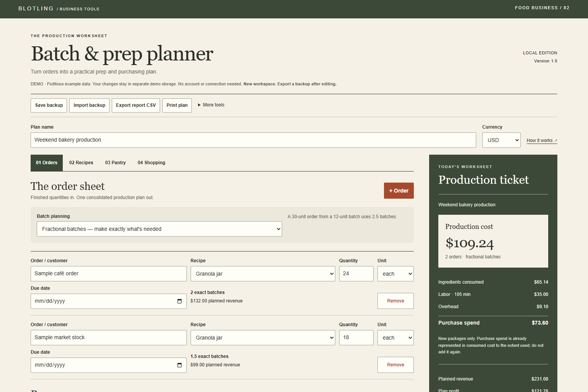Open Unit dropdown for Sample market stock
This screenshot has width=588, height=392.
(x=395, y=338)
